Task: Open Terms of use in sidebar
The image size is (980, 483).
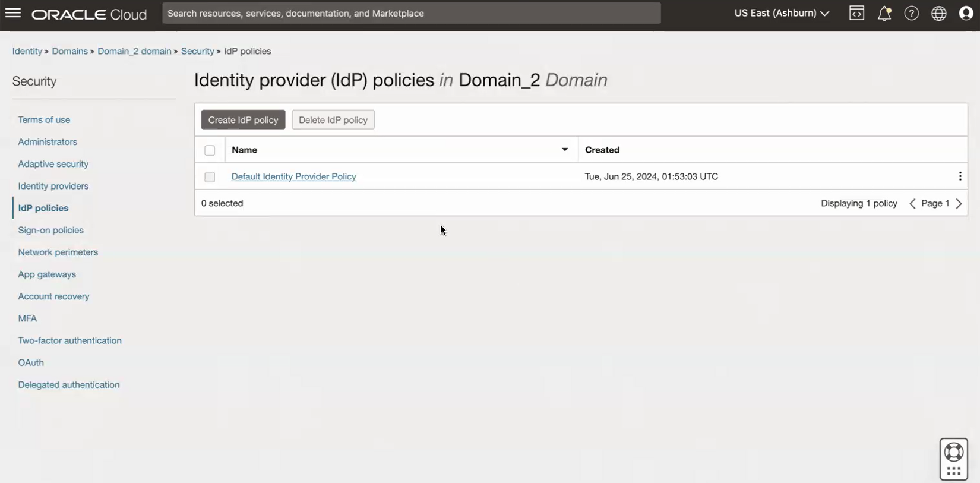Action: pos(44,119)
